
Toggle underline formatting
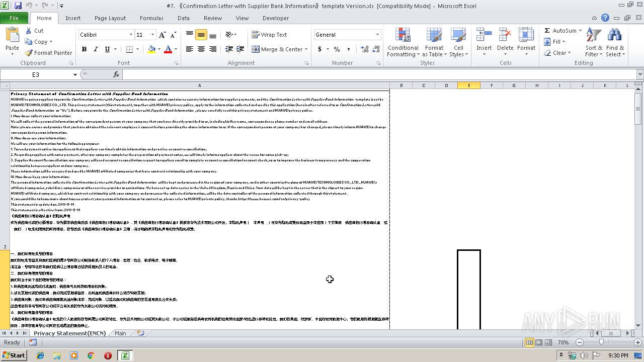click(x=107, y=49)
